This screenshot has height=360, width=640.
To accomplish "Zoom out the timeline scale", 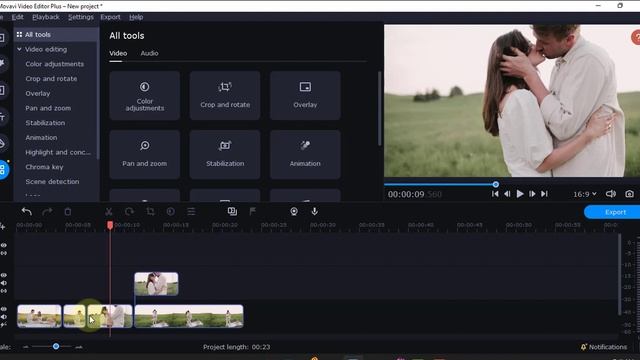I will tap(26, 347).
